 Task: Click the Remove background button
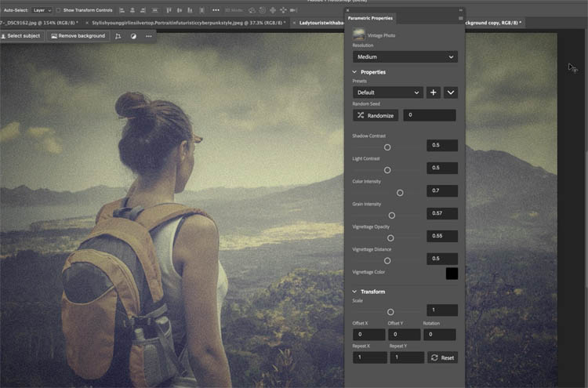(78, 36)
